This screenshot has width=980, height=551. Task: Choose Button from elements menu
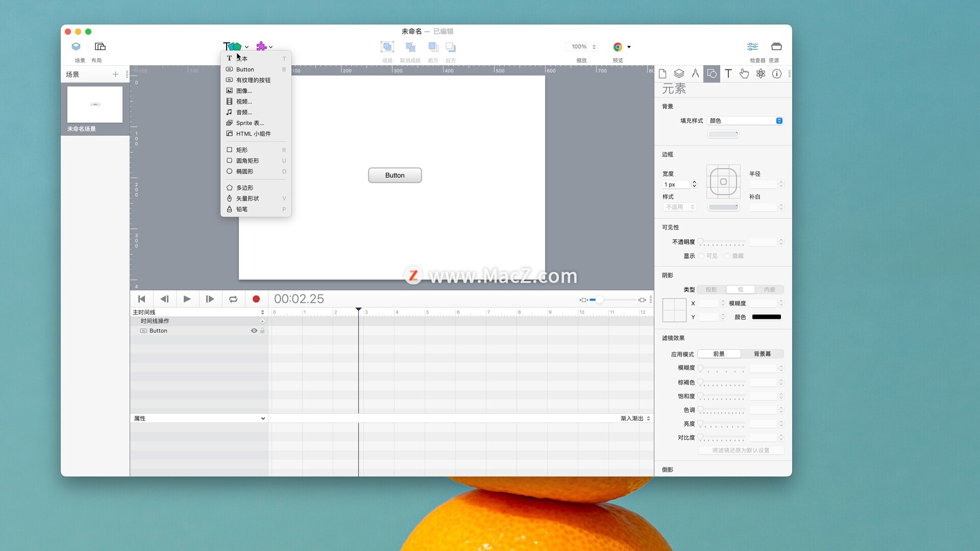(256, 69)
